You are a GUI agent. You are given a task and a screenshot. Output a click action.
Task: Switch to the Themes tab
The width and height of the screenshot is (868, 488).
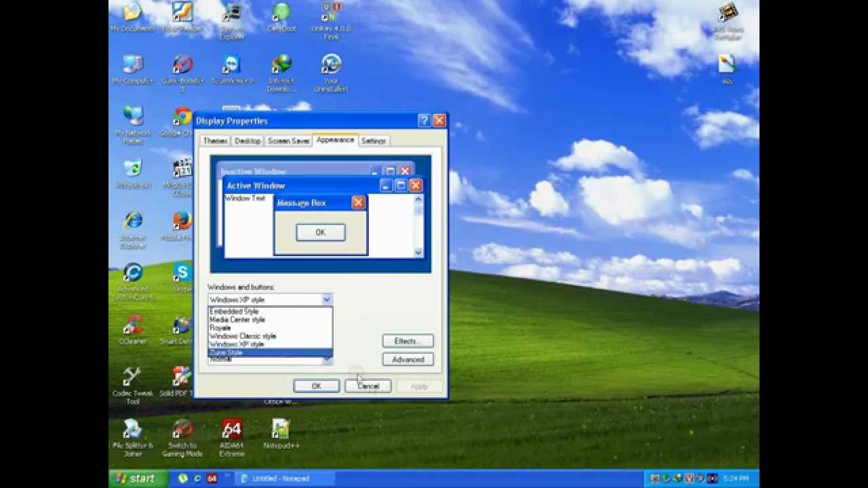pyautogui.click(x=215, y=140)
